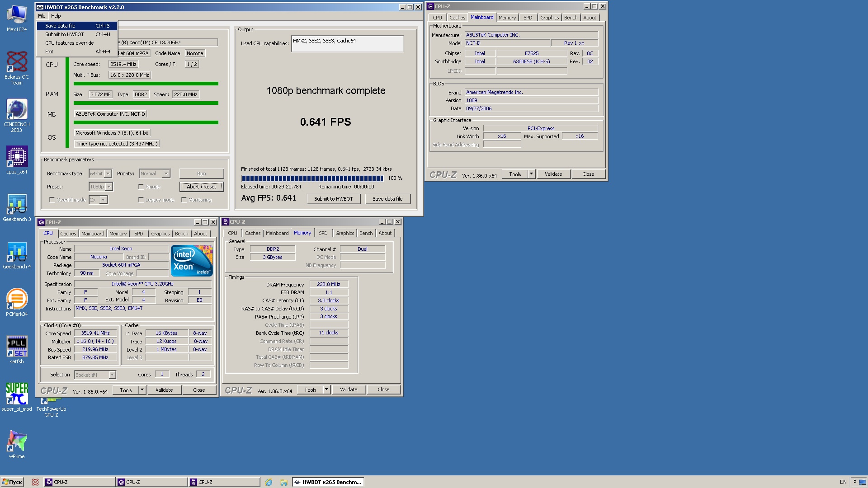Toggle Pmode checkbox
Viewport: 868px width, 488px height.
coord(141,187)
